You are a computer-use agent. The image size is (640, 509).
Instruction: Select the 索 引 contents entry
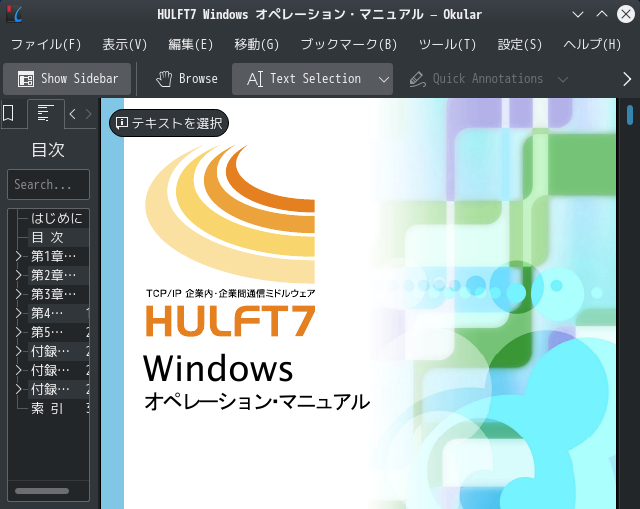pos(47,408)
